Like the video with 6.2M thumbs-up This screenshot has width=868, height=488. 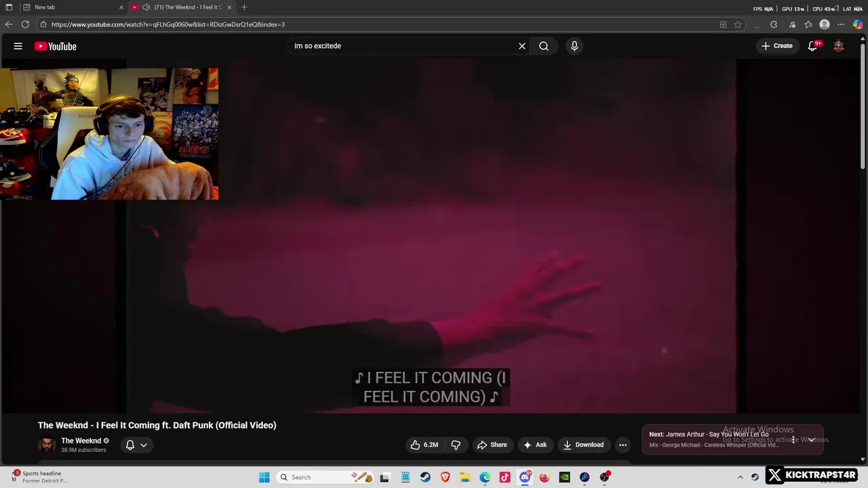pos(425,445)
